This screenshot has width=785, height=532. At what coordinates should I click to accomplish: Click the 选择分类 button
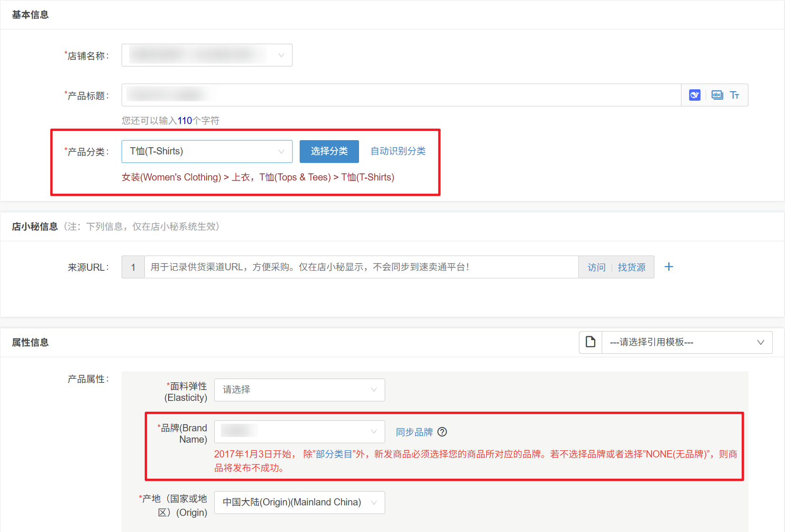click(x=329, y=152)
